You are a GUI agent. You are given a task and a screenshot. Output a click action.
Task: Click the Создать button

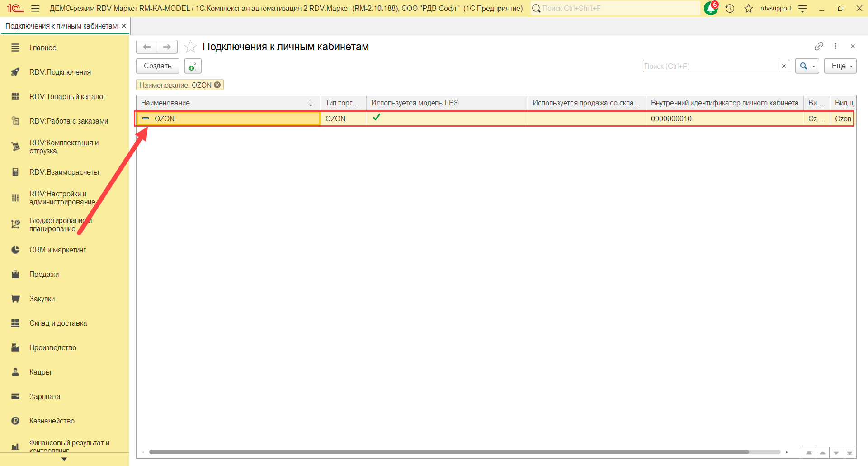coord(158,66)
